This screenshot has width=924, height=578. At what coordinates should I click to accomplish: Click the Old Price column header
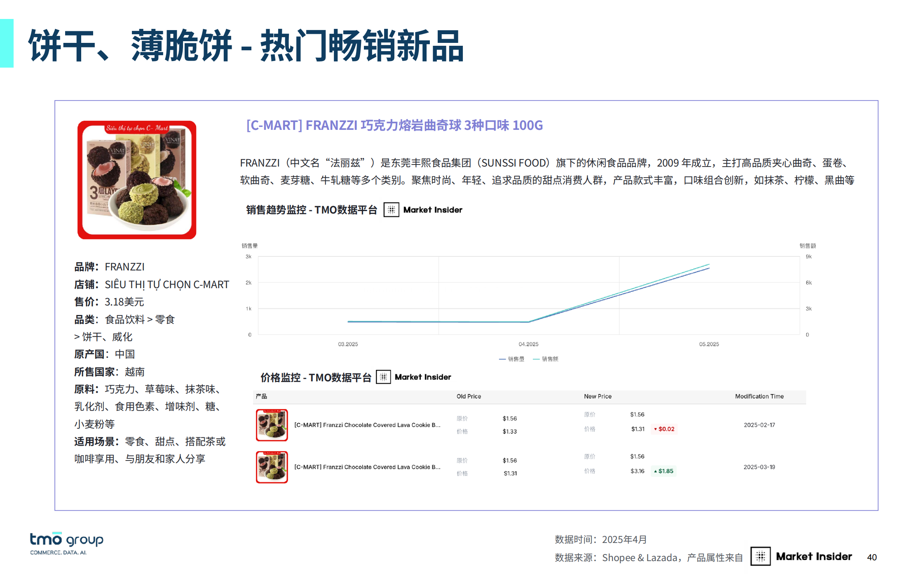469,396
